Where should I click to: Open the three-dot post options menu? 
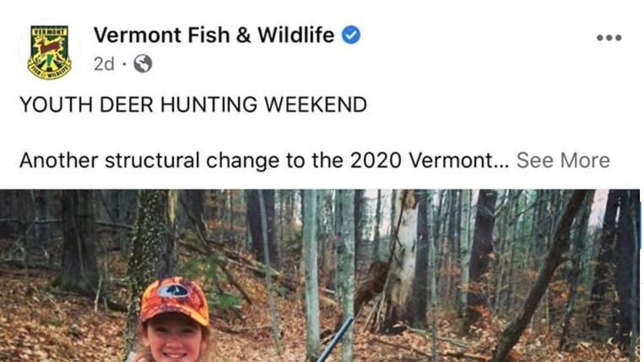pos(609,37)
